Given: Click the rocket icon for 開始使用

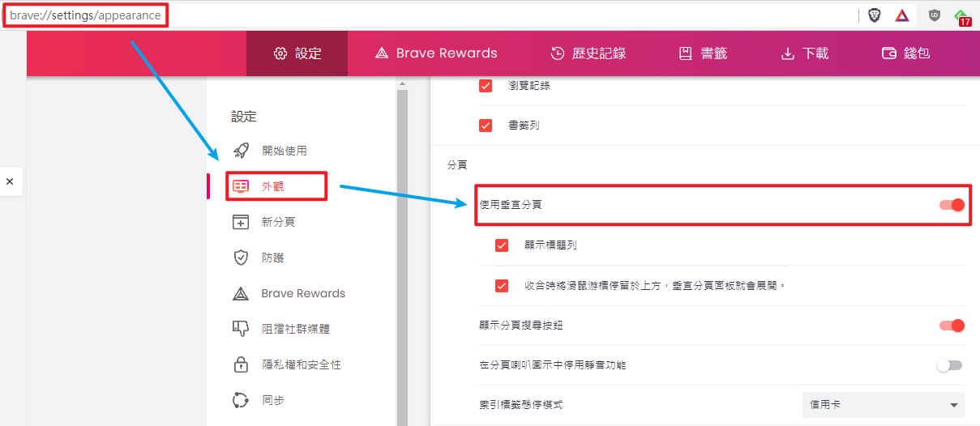Looking at the screenshot, I should pyautogui.click(x=241, y=151).
